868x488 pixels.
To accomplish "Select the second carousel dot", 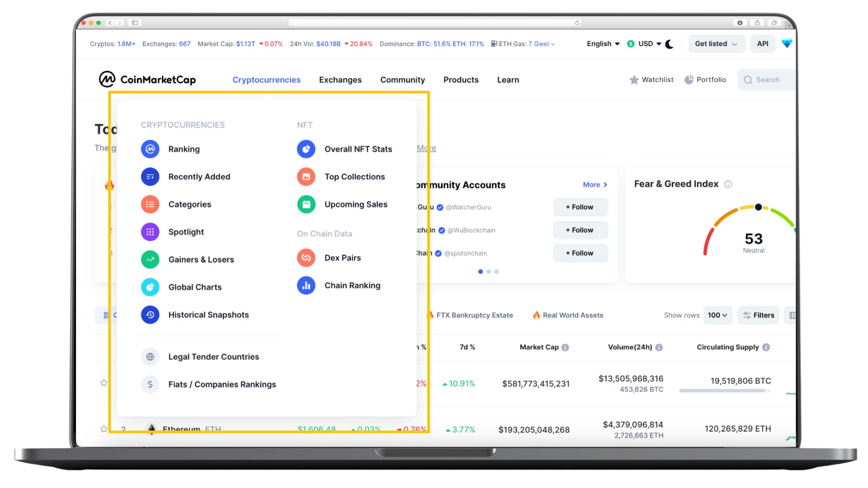I will (488, 272).
